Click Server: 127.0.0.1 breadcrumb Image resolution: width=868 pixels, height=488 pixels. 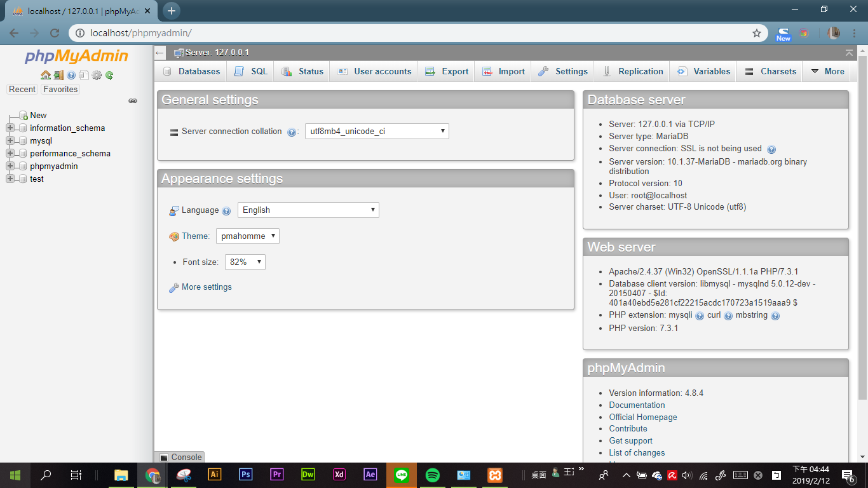click(x=217, y=53)
